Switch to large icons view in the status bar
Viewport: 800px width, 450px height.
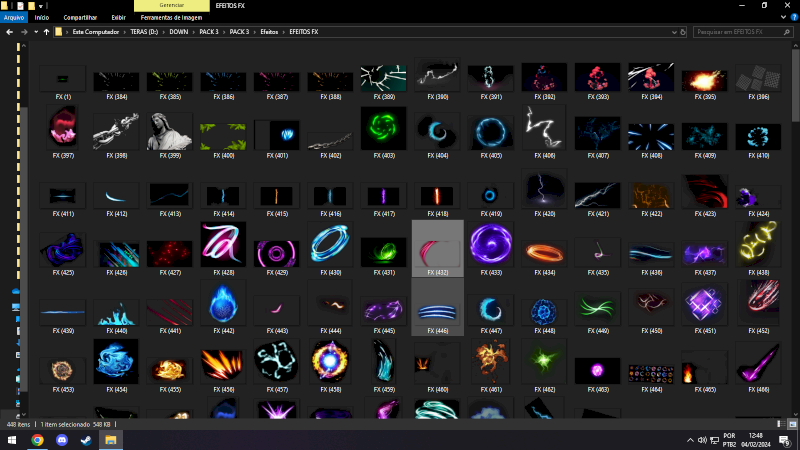tap(793, 424)
